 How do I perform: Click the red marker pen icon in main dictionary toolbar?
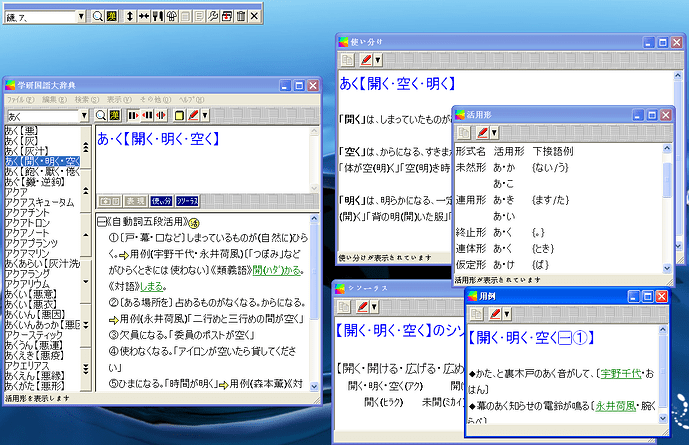[193, 116]
